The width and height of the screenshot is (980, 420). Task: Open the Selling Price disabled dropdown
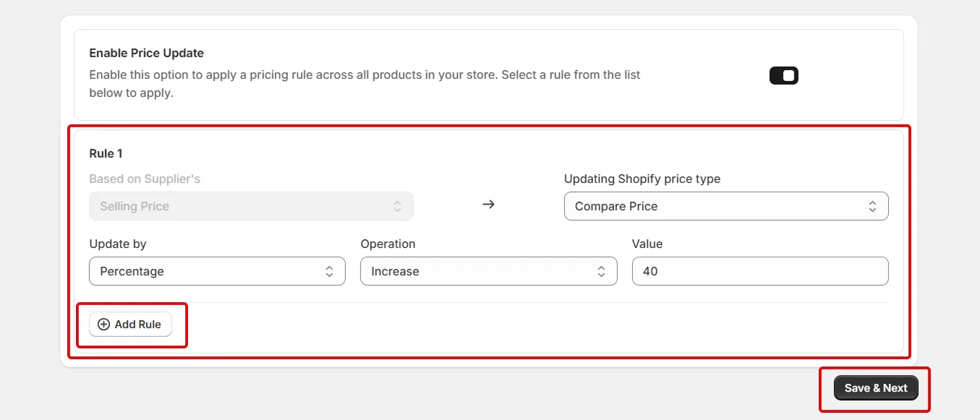pyautogui.click(x=251, y=206)
